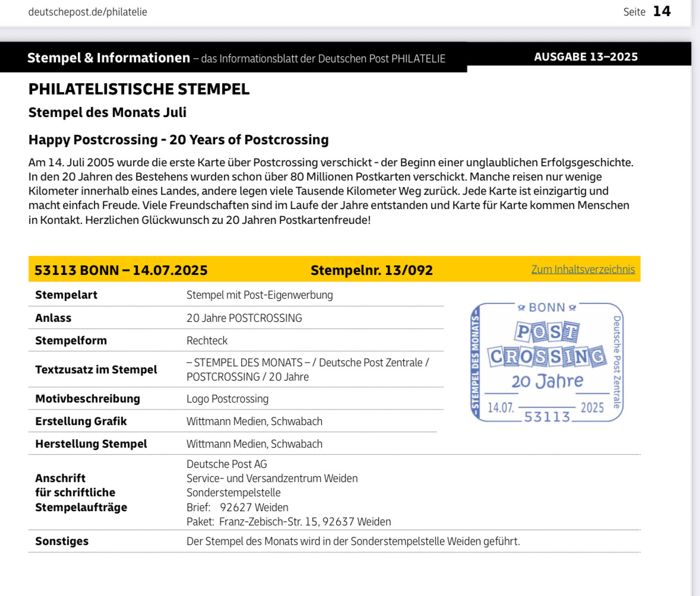Click the Paket: Franz-Zebisch-Str. 15 line

coord(289,521)
